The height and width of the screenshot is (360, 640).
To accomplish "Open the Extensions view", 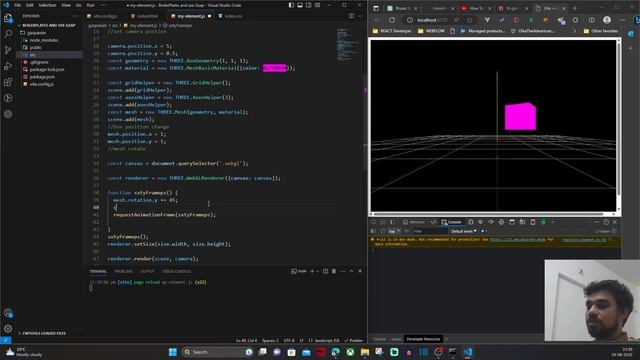I will click(x=8, y=82).
